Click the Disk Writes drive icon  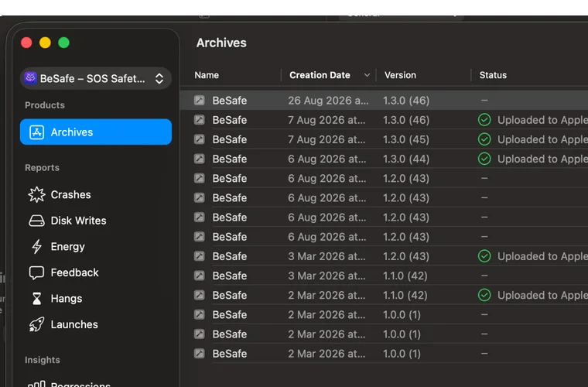[37, 221]
